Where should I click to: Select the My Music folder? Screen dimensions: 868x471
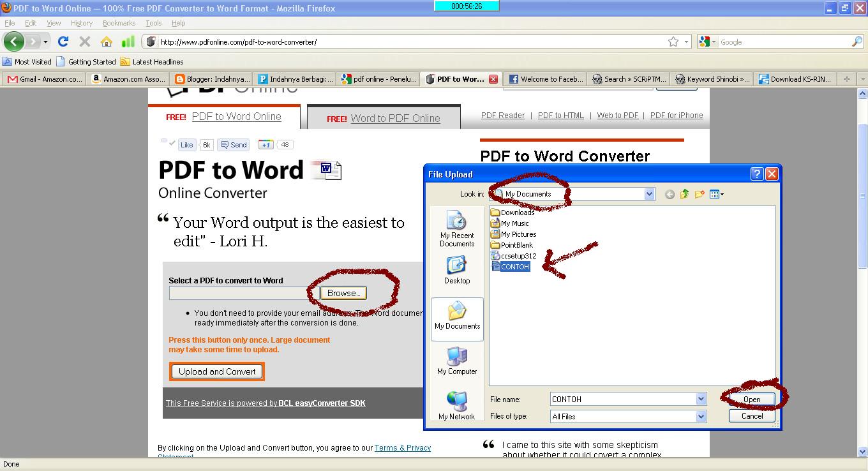click(510, 223)
